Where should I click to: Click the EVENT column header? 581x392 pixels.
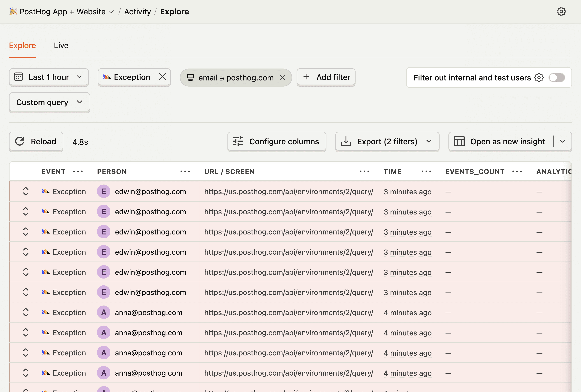tap(53, 172)
